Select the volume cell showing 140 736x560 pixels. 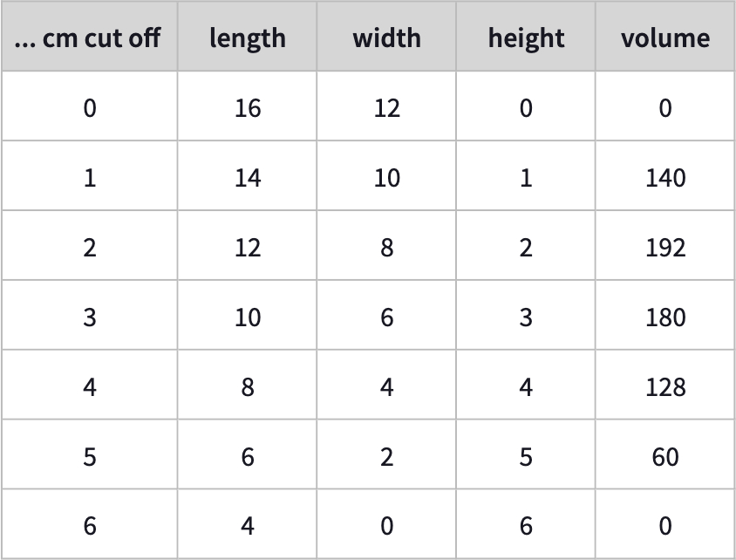[x=665, y=178]
